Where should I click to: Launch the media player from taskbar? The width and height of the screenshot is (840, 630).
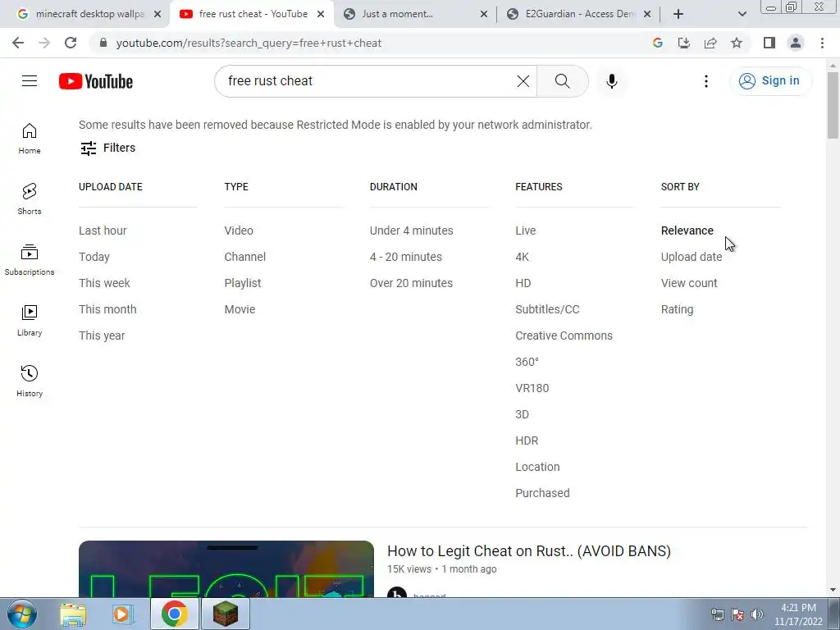tap(123, 614)
